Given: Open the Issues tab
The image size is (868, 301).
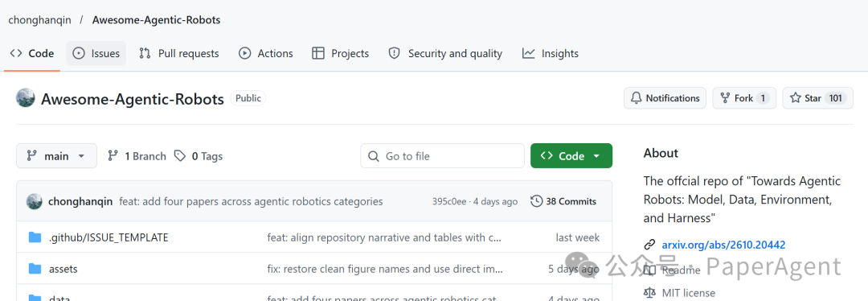Looking at the screenshot, I should pos(96,54).
